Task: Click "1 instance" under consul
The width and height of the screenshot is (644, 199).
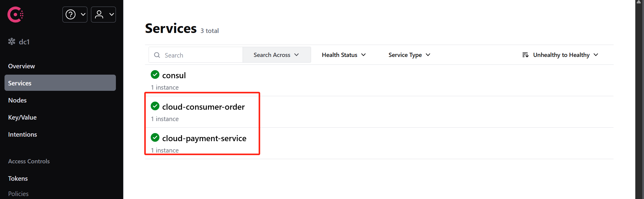Action: [165, 87]
